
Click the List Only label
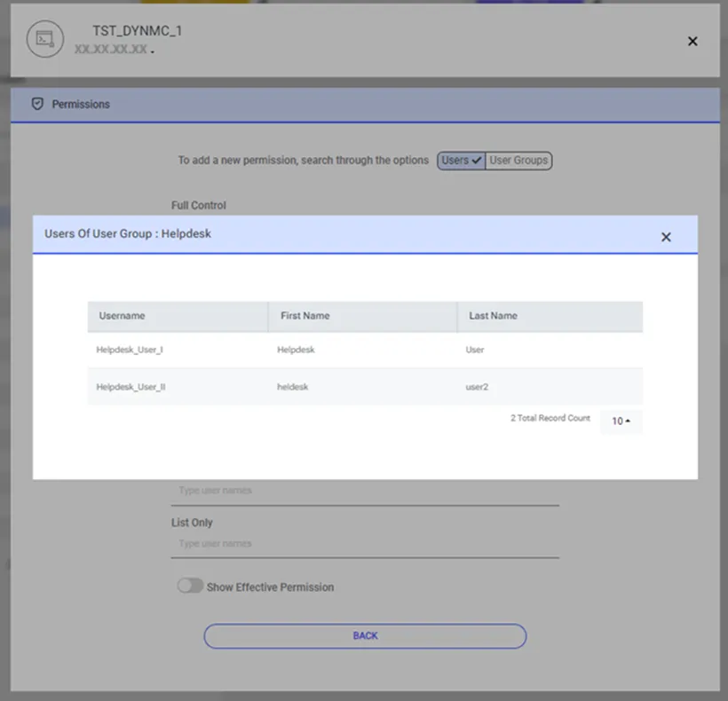pos(192,523)
